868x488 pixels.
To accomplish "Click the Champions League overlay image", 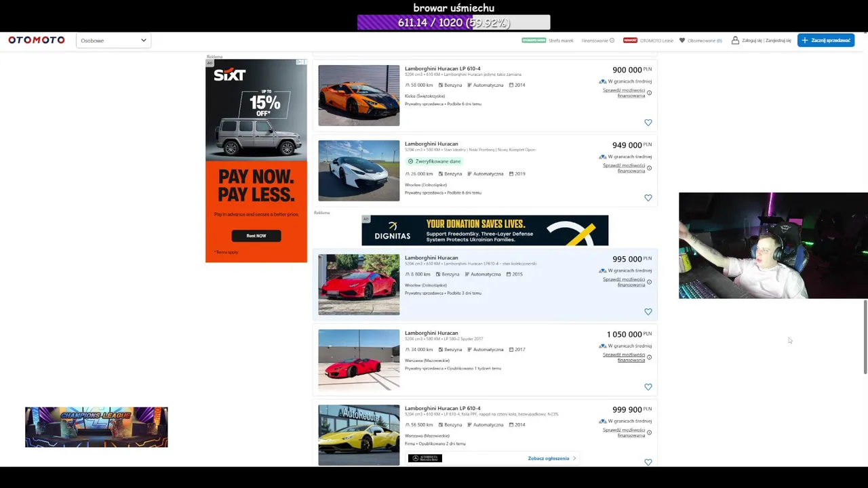I will coord(96,427).
